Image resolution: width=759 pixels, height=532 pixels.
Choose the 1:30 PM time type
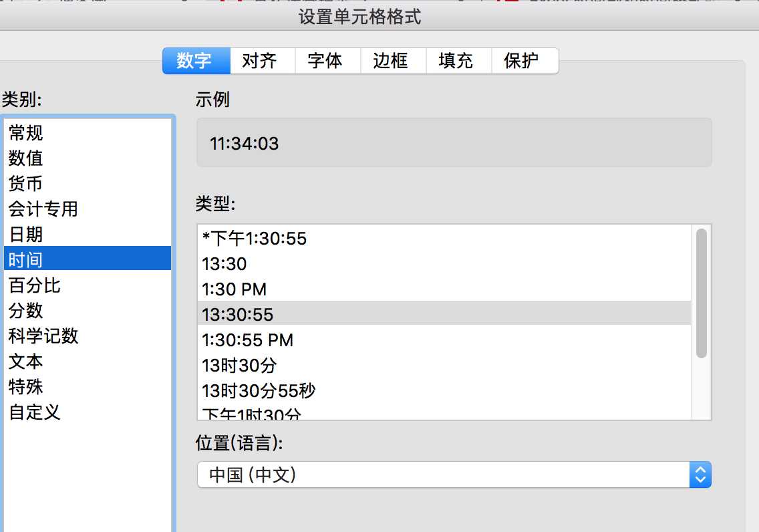tap(235, 289)
